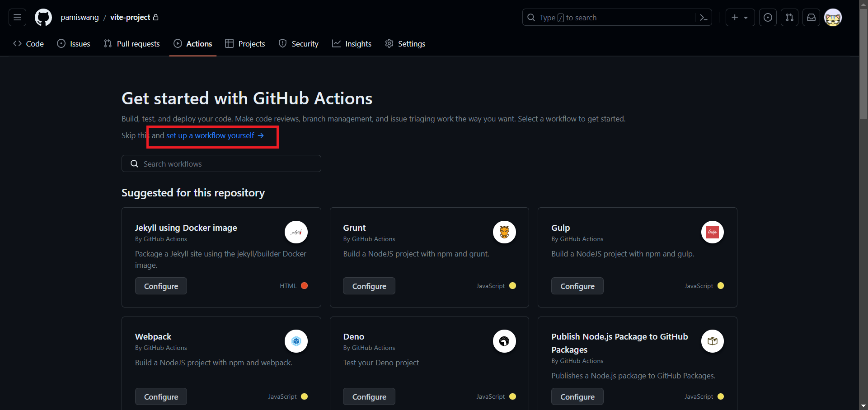The image size is (868, 410).
Task: Click the Deno logo icon
Action: 504,341
